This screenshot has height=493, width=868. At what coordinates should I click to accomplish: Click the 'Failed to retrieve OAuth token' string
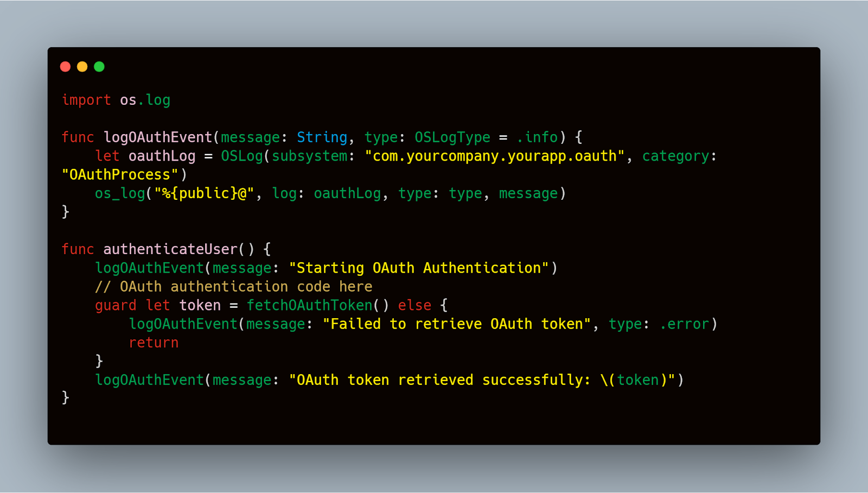[x=456, y=324]
